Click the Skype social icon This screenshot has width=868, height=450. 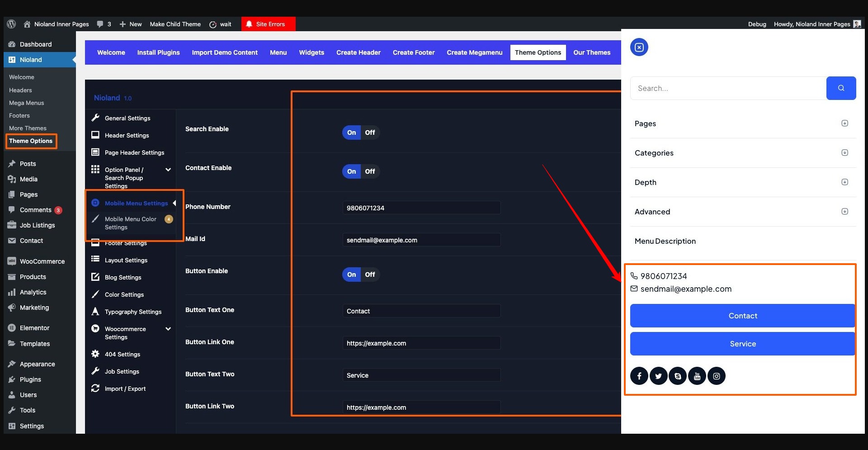click(x=678, y=376)
